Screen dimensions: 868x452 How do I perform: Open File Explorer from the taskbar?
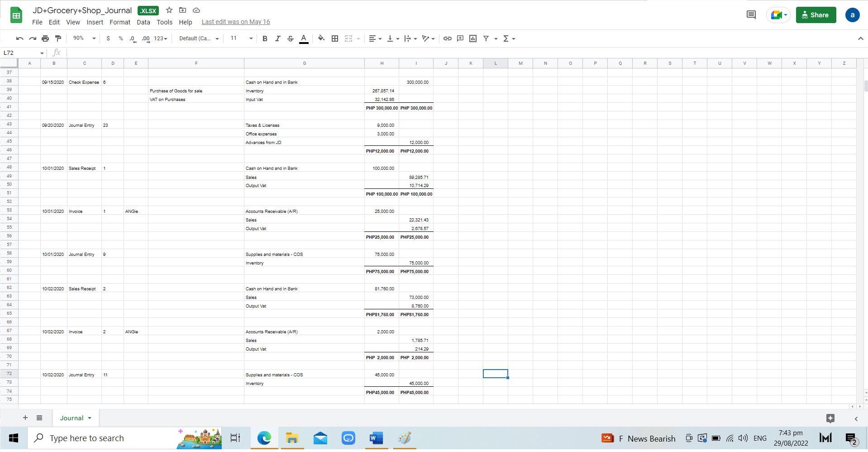click(x=292, y=438)
